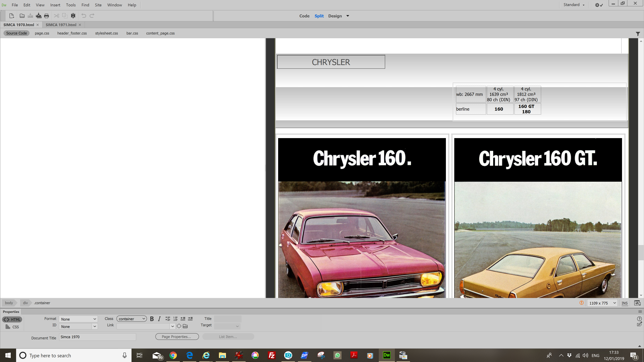Click the Undo arrow icon
This screenshot has width=644, height=362.
point(84,16)
